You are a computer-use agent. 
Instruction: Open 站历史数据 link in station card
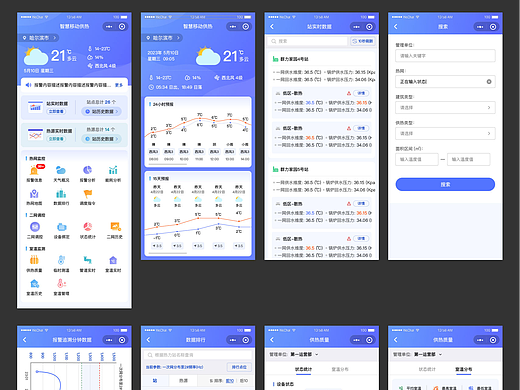[101, 111]
